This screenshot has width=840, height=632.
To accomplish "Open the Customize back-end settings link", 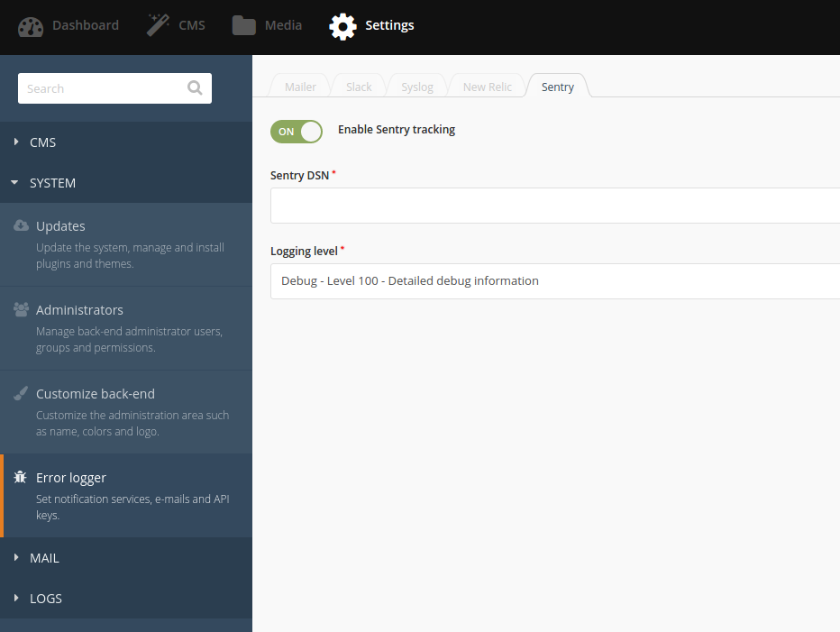I will (x=126, y=412).
